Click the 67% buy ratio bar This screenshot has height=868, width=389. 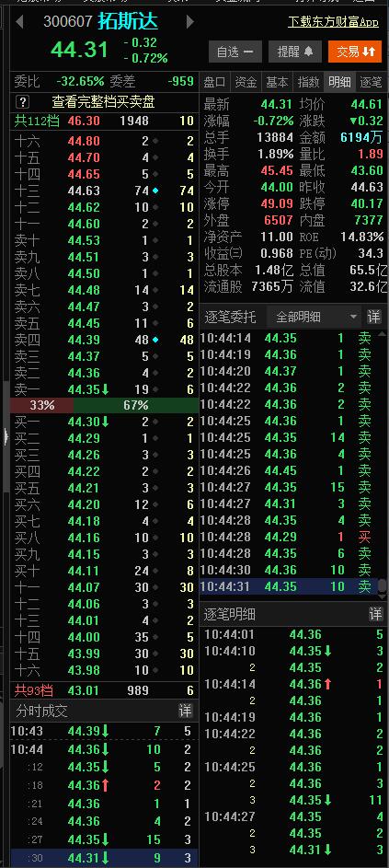coord(136,405)
